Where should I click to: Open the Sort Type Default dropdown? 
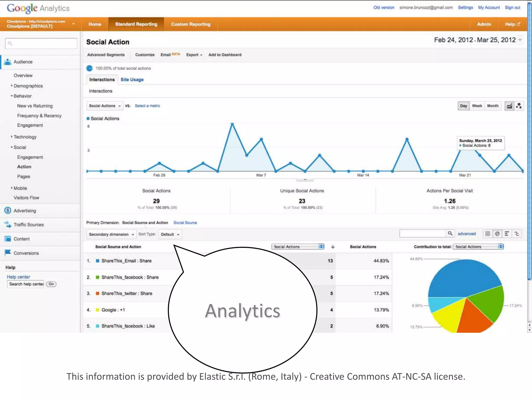pos(170,234)
